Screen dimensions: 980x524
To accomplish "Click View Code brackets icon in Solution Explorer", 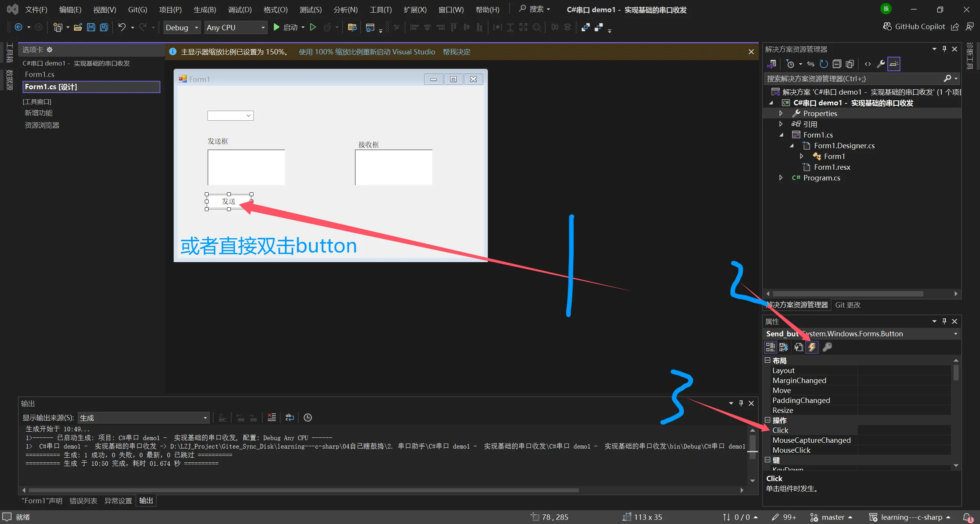I will click(868, 64).
